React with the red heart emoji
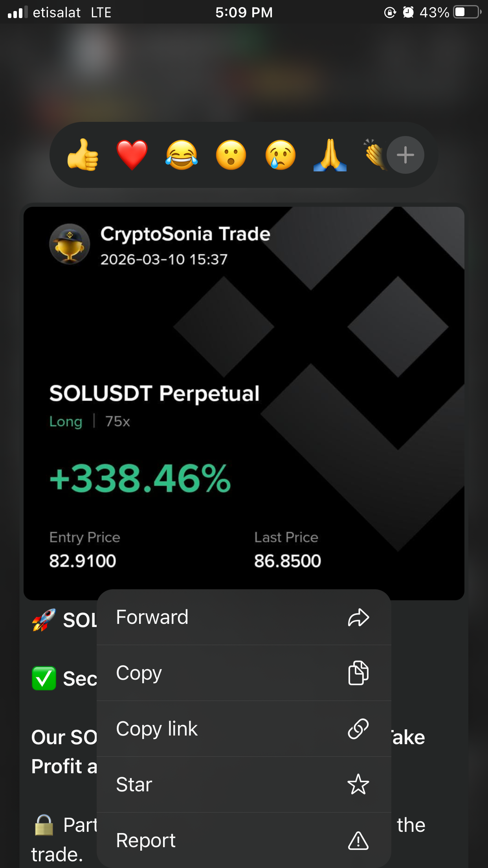This screenshot has height=868, width=488. [x=132, y=155]
